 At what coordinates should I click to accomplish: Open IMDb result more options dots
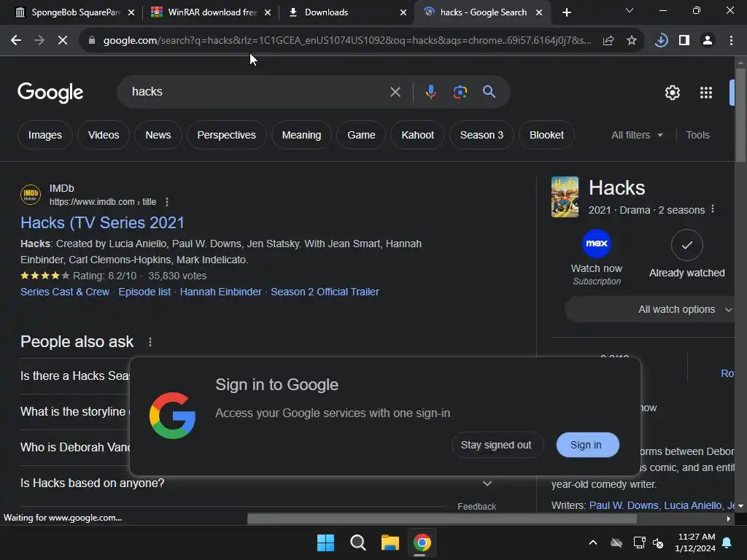pos(167,202)
